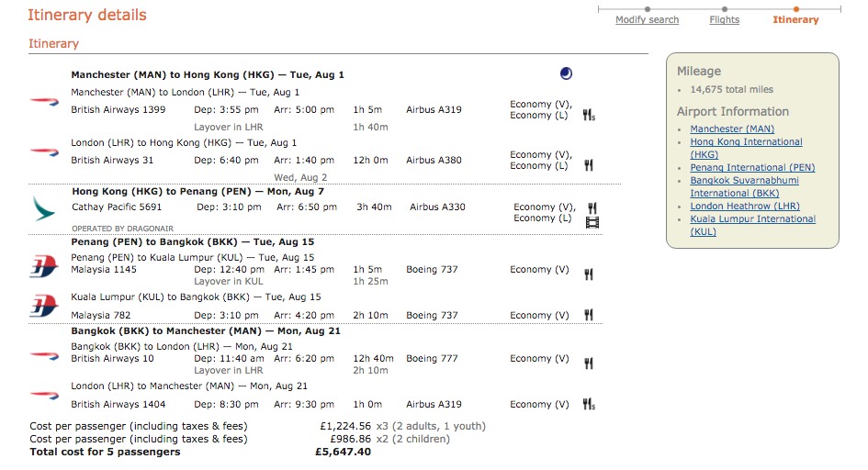Open Hong Kong International (HKG) airport link
This screenshot has width=868, height=470.
746,148
